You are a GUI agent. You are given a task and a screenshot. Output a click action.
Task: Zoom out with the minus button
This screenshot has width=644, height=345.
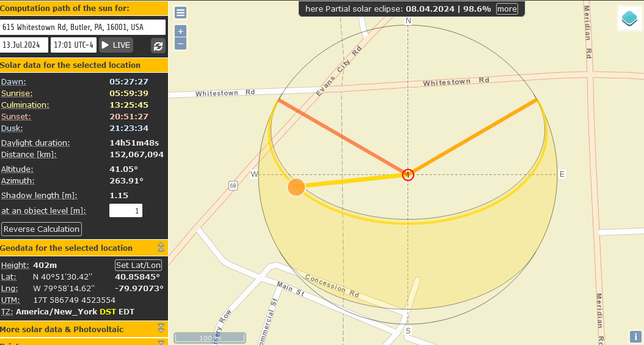click(x=180, y=43)
